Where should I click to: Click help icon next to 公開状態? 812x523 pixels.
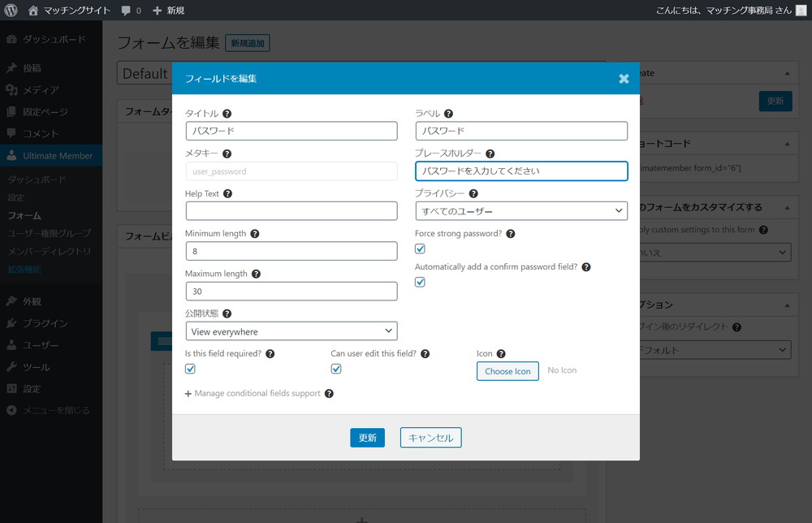point(227,313)
